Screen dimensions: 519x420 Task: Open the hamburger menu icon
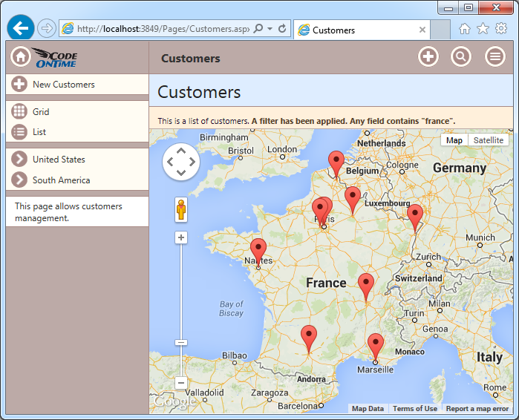tap(495, 57)
